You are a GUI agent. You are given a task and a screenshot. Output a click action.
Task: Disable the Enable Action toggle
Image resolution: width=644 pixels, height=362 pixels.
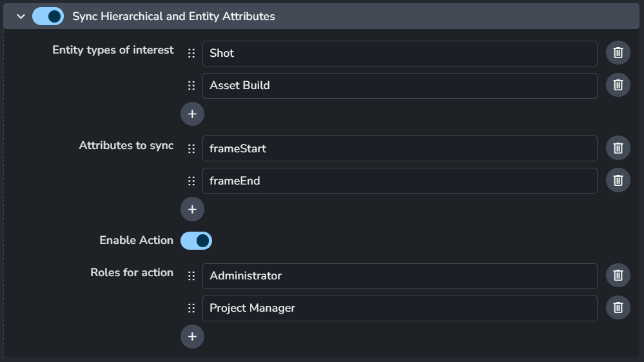coord(197,241)
